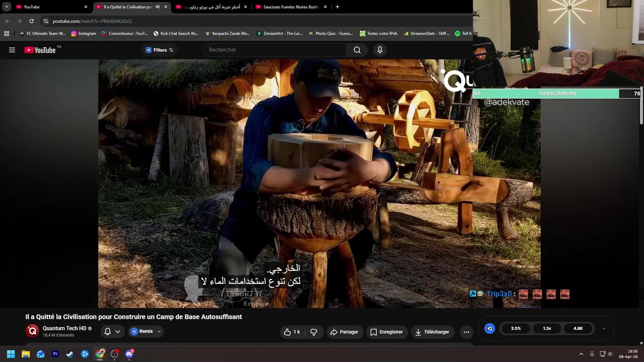Open the DeviantArt bookmark

tap(280, 34)
